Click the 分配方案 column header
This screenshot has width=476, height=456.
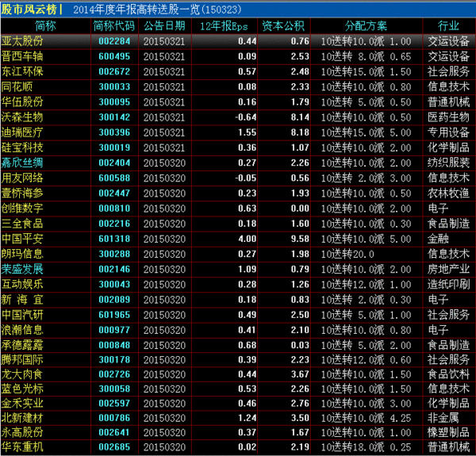tap(366, 26)
